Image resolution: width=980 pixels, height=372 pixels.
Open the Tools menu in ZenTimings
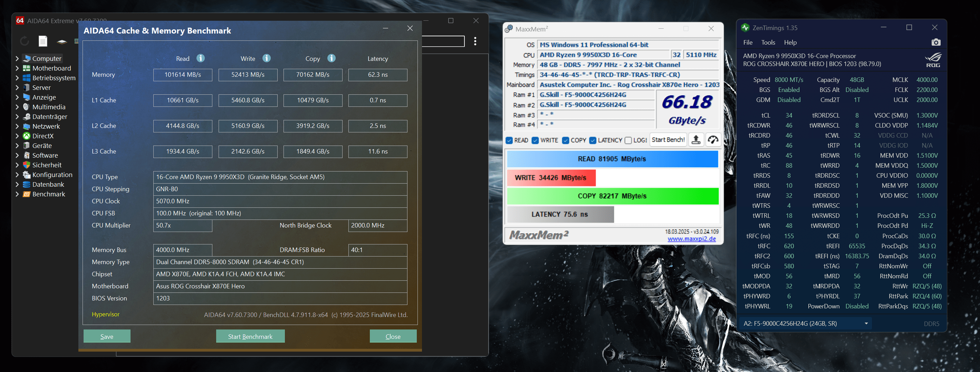pyautogui.click(x=768, y=43)
